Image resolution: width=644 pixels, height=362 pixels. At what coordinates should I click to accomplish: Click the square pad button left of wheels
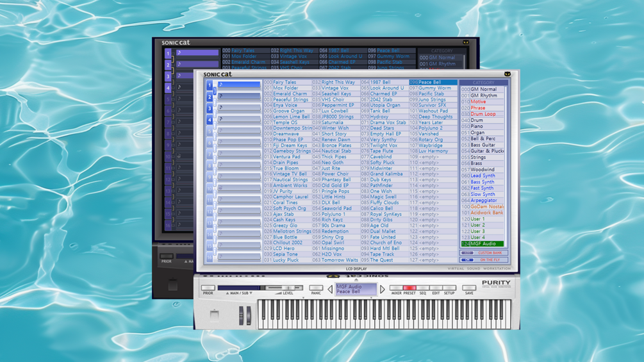coord(215,316)
